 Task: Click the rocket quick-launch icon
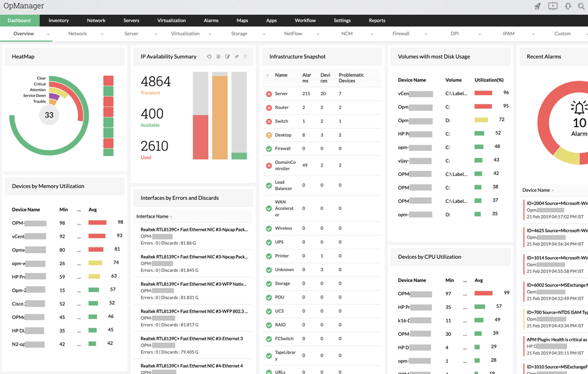pyautogui.click(x=537, y=6)
